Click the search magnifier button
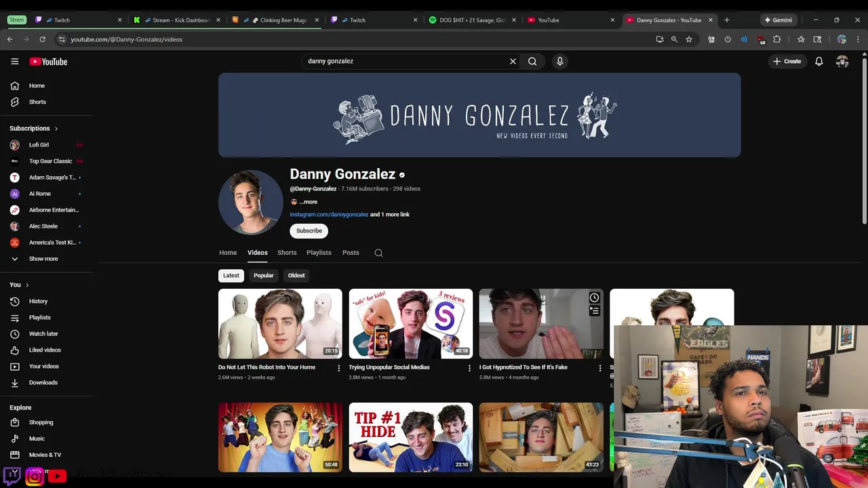Screen dimensions: 868x488 pos(532,61)
